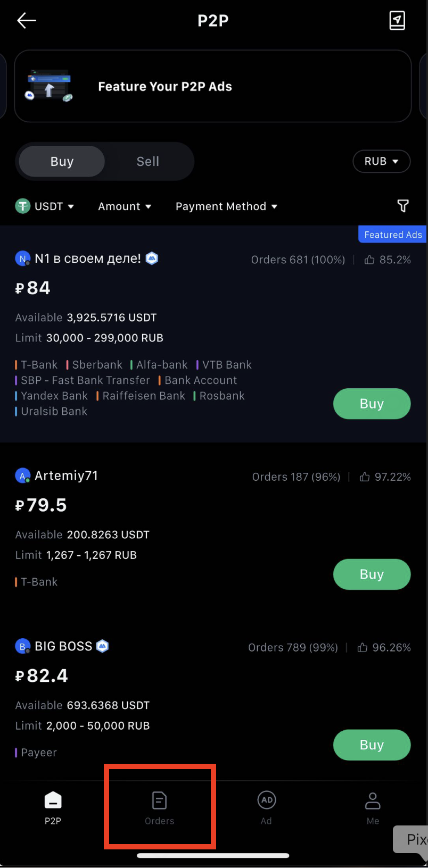Tap the P2P home tab icon
Image resolution: width=428 pixels, height=868 pixels.
[x=53, y=800]
